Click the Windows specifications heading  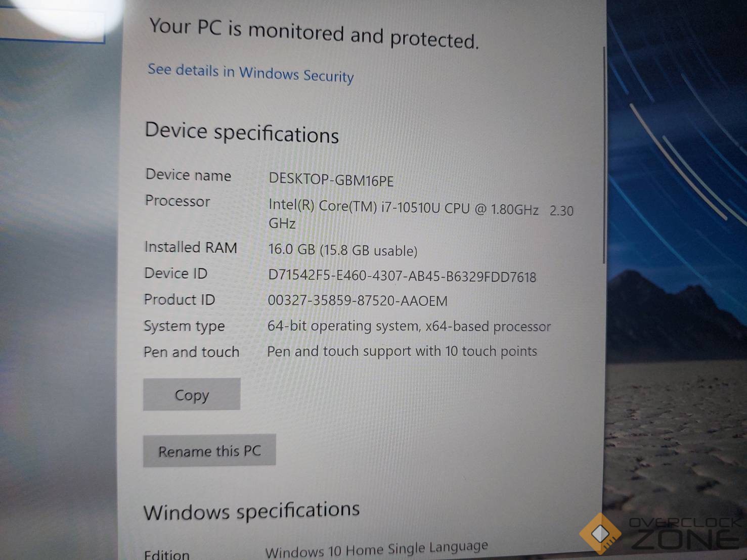tap(251, 511)
